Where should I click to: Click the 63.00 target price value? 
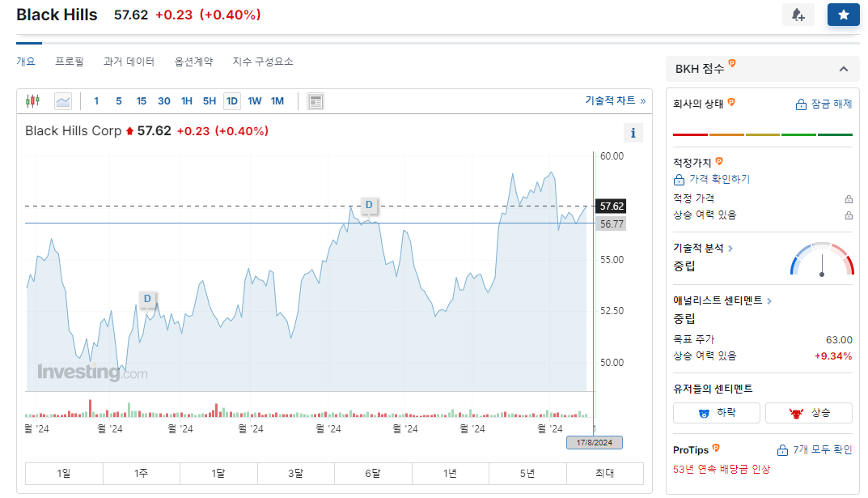click(x=839, y=339)
